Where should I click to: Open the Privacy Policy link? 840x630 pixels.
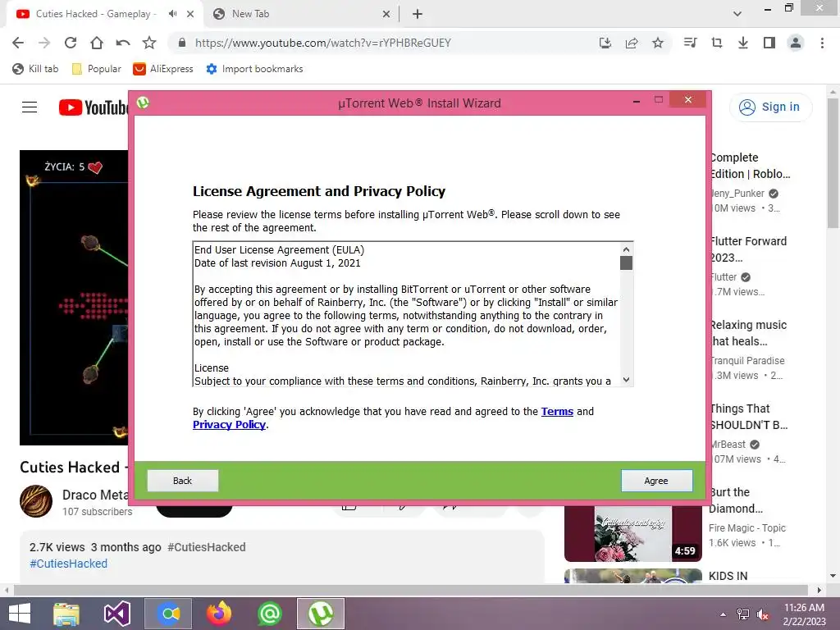point(230,425)
